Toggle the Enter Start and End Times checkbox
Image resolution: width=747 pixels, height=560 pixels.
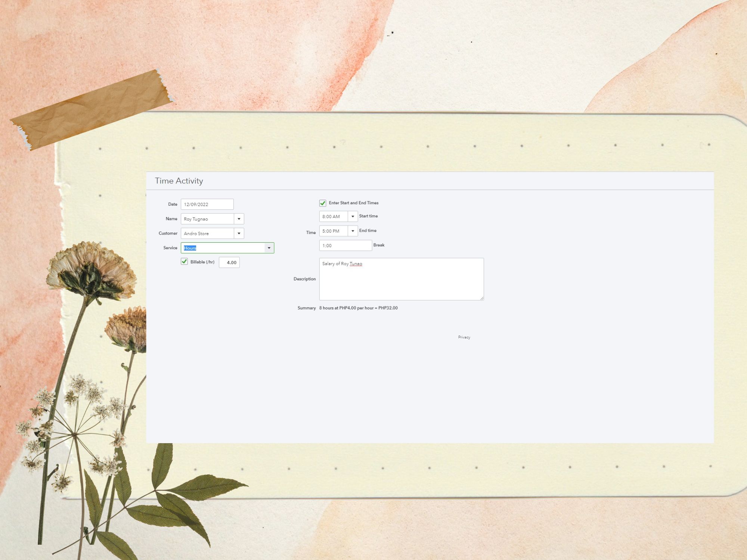[323, 203]
